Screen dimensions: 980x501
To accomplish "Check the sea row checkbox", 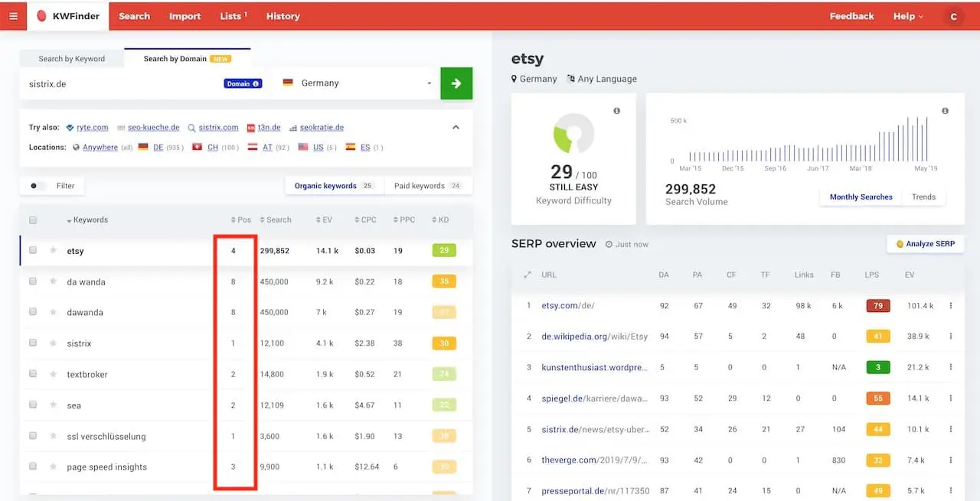I will pyautogui.click(x=33, y=405).
